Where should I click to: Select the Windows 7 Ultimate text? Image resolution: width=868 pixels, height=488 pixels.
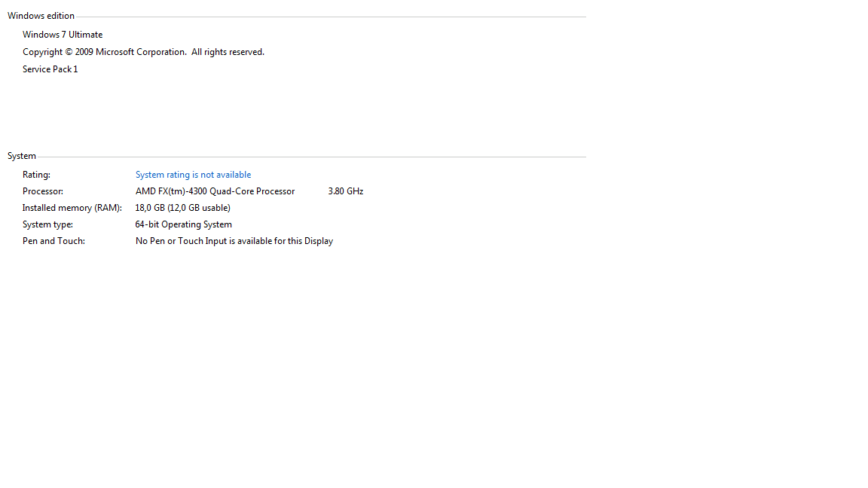(63, 35)
